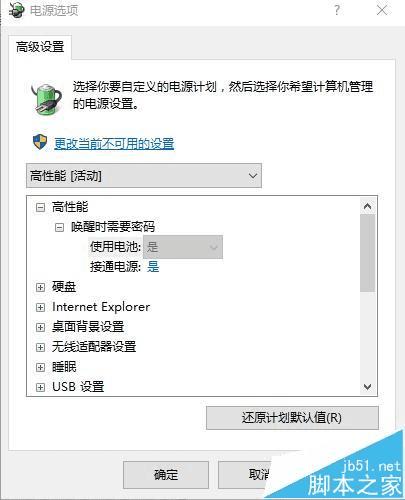
Task: Close the 电源选项 dialog
Action: click(x=382, y=10)
